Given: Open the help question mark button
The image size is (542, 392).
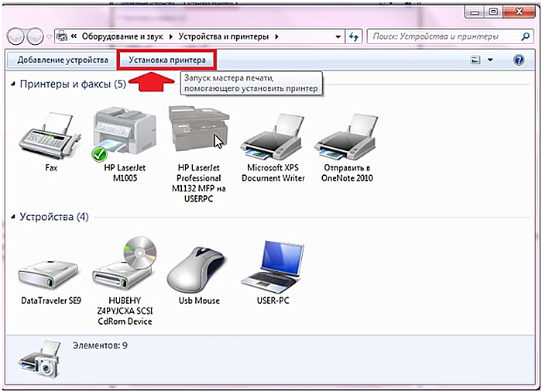Looking at the screenshot, I should (519, 59).
